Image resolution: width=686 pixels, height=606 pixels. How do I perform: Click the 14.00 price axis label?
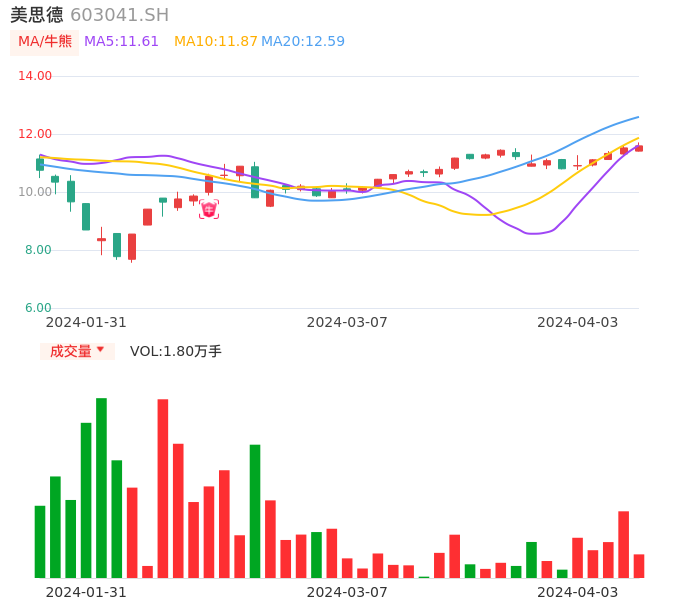pos(35,76)
